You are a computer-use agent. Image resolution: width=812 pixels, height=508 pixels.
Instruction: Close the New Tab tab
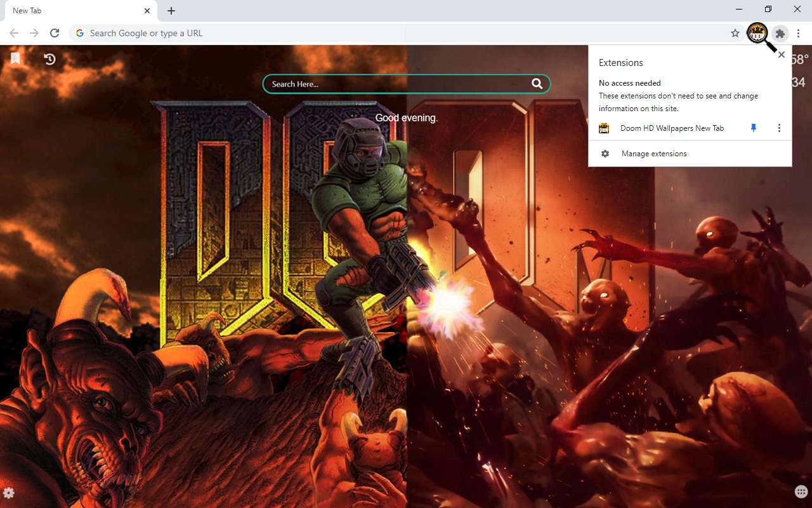coord(147,11)
